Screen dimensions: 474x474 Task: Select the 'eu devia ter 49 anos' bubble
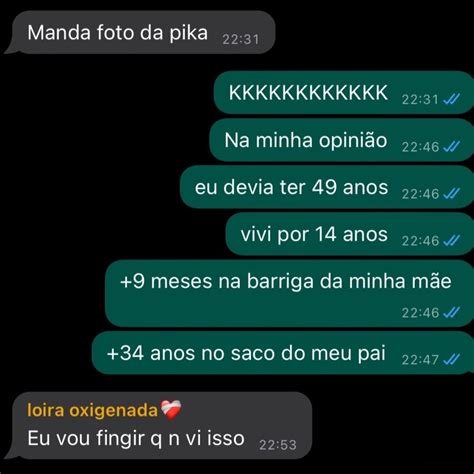pos(327,187)
